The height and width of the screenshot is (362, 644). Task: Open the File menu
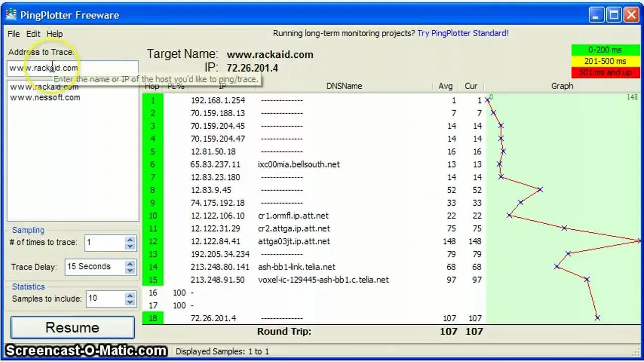[x=14, y=34]
